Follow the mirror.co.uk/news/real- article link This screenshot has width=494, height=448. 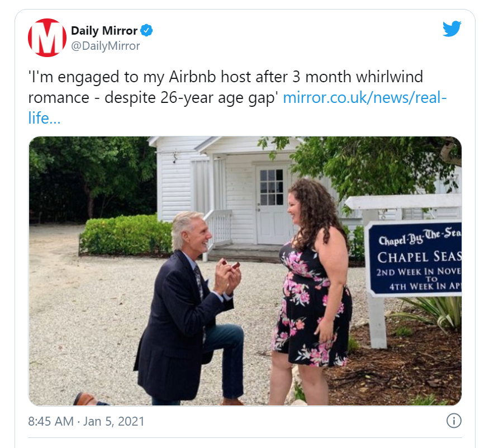(x=364, y=97)
